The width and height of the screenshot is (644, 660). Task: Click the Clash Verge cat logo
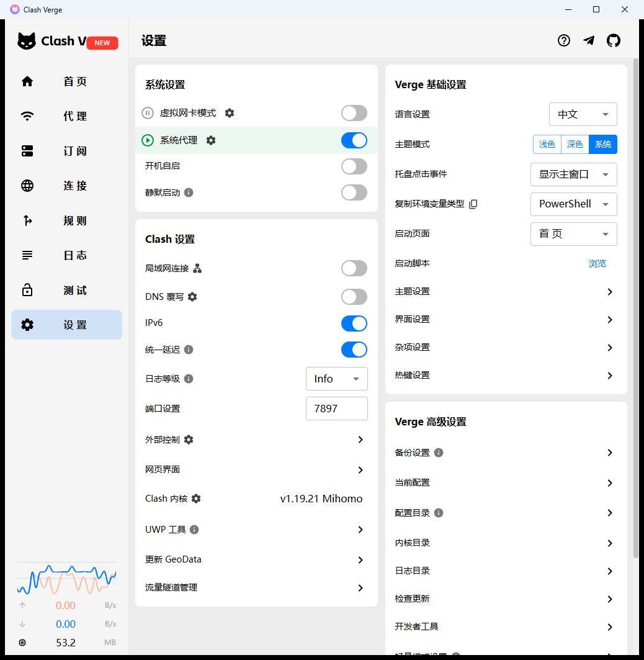click(27, 41)
